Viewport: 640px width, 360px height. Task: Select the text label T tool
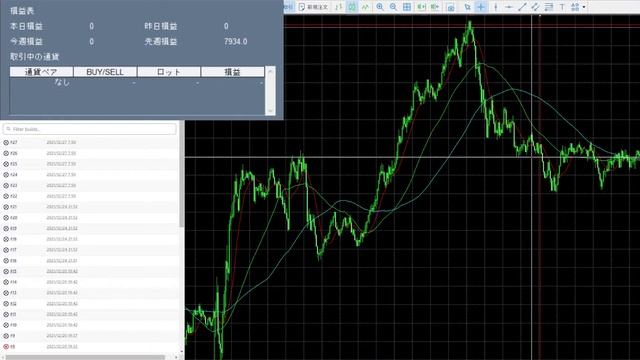pyautogui.click(x=562, y=7)
